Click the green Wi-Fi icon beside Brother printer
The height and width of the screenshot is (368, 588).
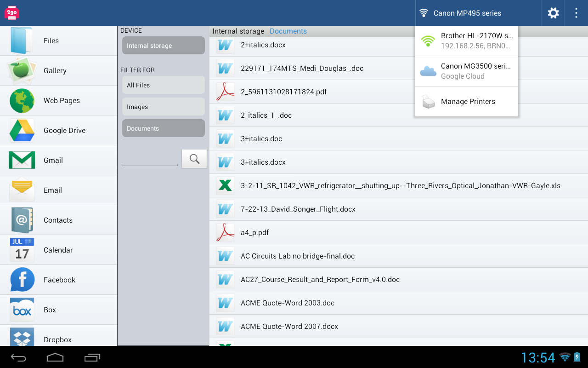(428, 41)
